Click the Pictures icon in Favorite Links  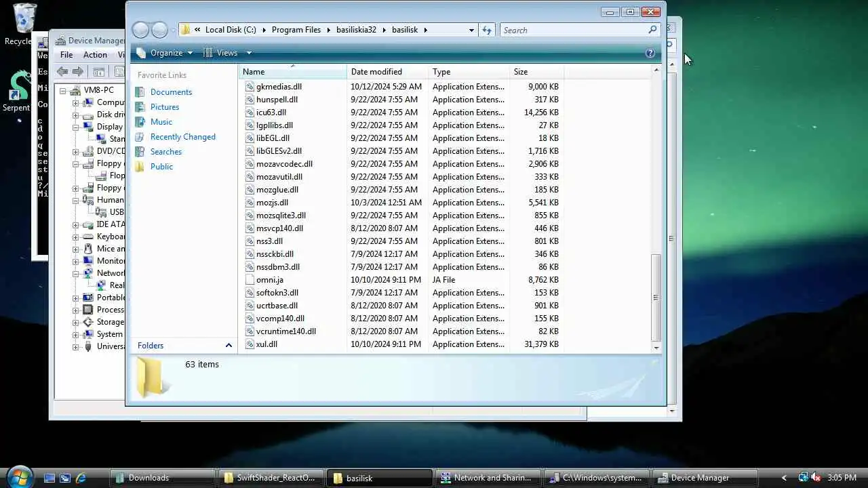point(140,107)
